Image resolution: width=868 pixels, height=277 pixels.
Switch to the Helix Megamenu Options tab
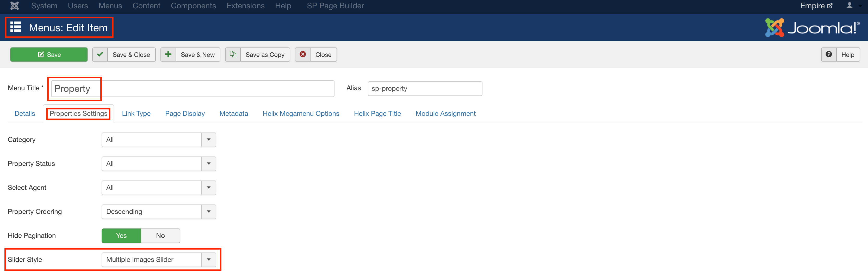coord(301,113)
